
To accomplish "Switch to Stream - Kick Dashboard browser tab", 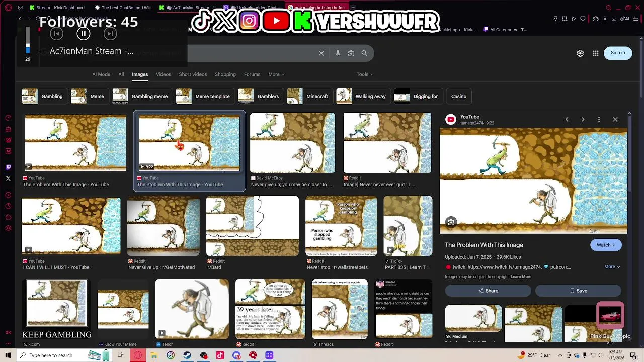I will pyautogui.click(x=57, y=8).
